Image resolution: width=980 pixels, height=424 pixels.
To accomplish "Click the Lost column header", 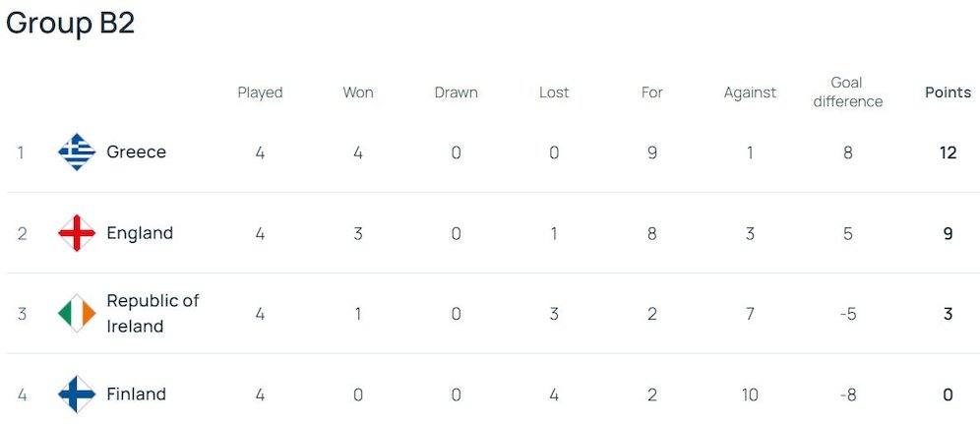I will [x=554, y=92].
